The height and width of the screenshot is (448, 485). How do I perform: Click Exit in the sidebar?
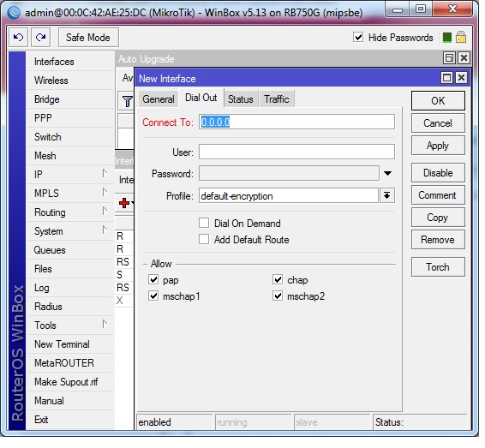tap(70, 420)
